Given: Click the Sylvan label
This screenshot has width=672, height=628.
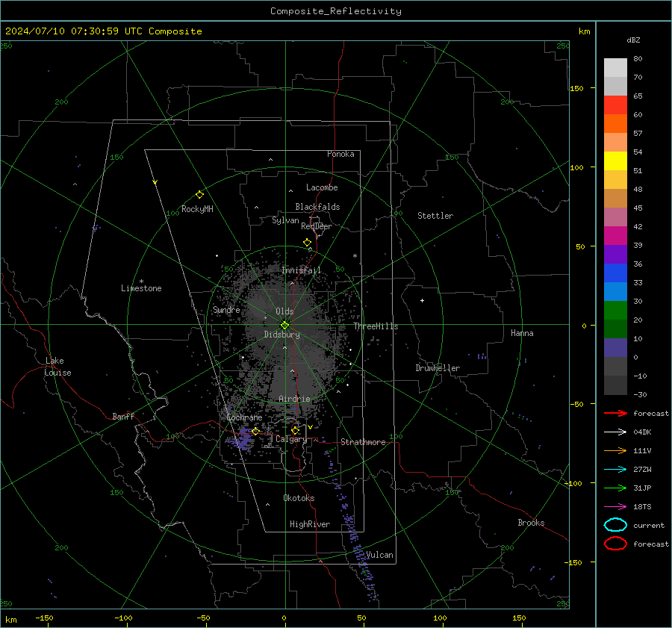Looking at the screenshot, I should tap(285, 220).
